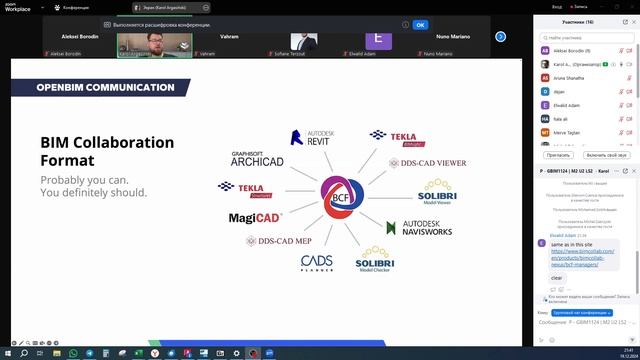The image size is (640, 360).
Task: Open File Explorer from the taskbar
Action: coord(57,353)
